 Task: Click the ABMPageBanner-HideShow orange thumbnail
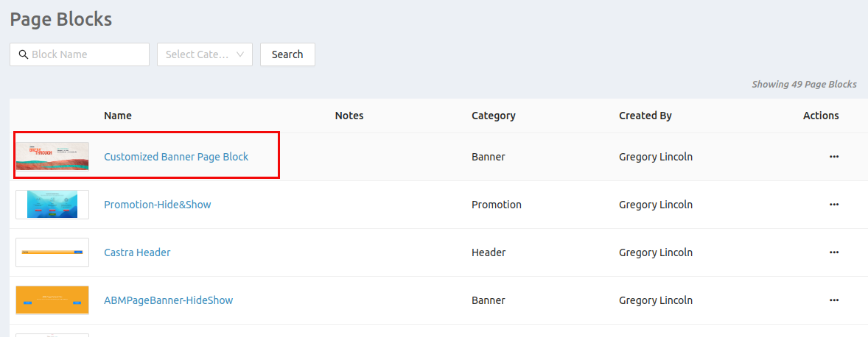(x=52, y=300)
